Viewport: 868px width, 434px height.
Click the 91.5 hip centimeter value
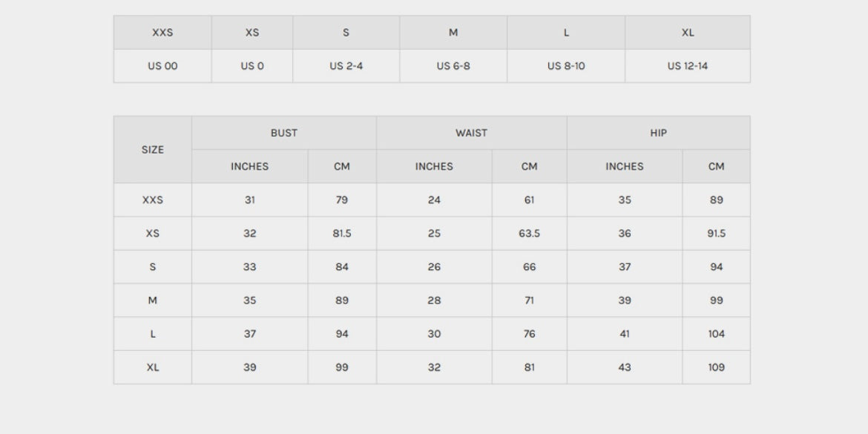click(x=716, y=233)
